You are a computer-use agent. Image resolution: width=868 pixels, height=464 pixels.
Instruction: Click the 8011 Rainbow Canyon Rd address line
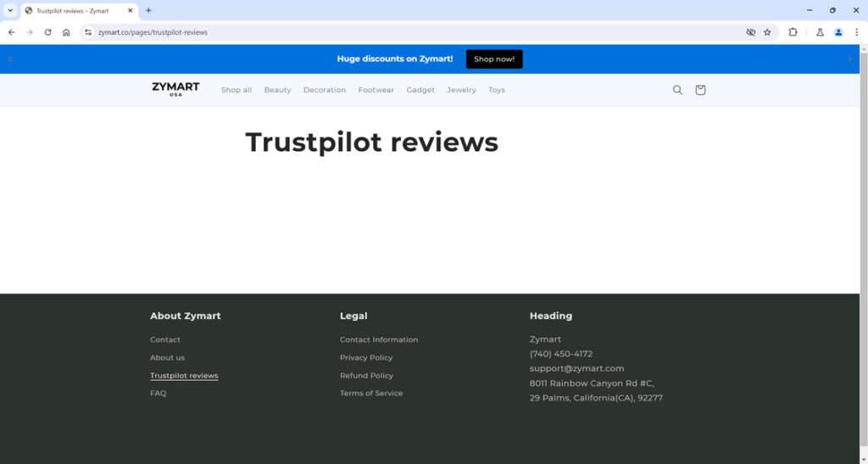click(591, 383)
